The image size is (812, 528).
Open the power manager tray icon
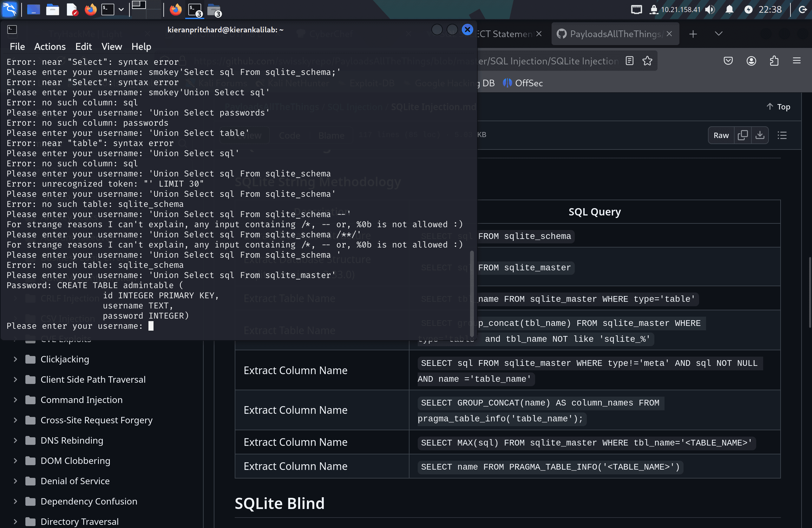tap(749, 9)
